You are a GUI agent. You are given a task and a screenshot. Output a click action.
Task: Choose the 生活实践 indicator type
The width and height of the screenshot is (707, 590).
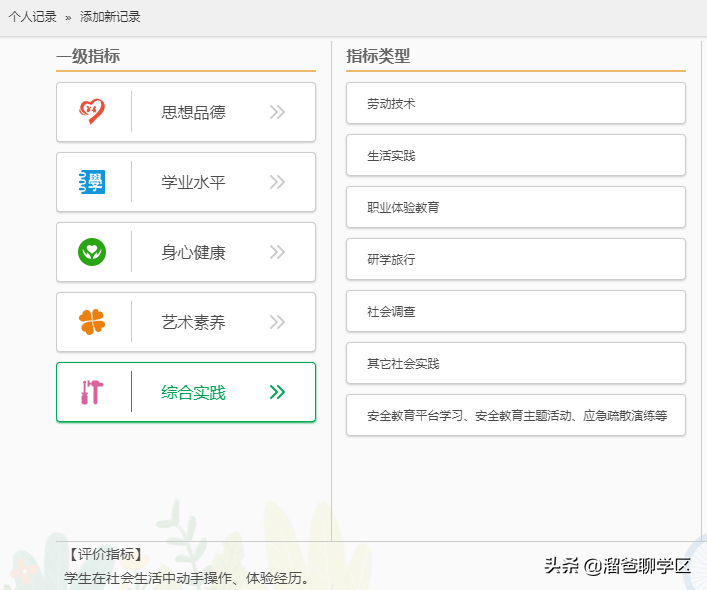(x=516, y=156)
